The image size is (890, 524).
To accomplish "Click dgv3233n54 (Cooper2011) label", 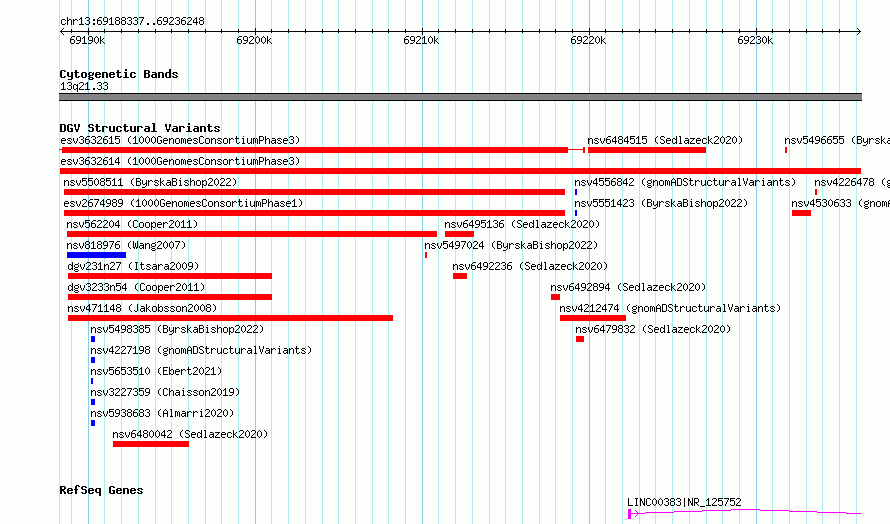I will coord(136,287).
